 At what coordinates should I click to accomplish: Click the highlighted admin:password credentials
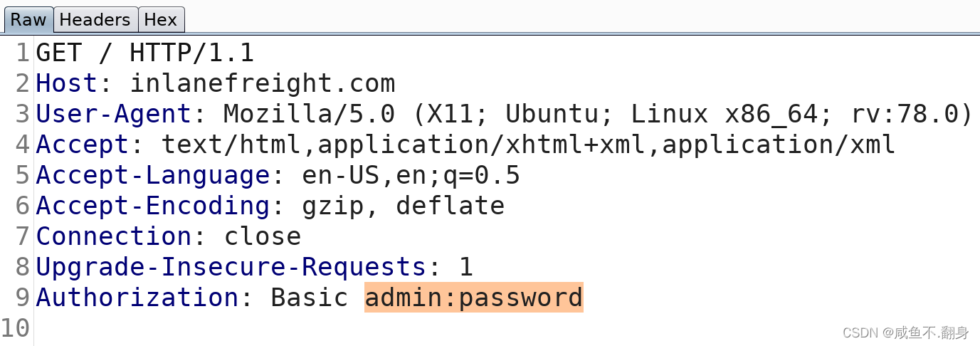pos(473,298)
